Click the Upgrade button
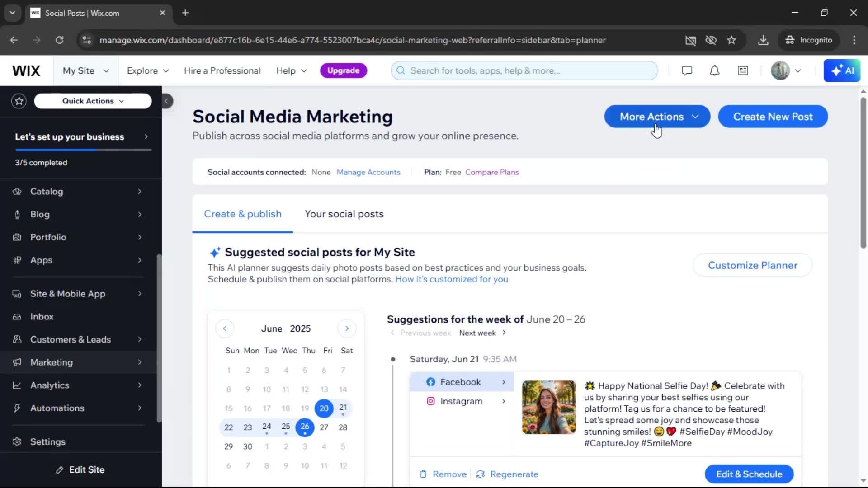 click(x=343, y=70)
